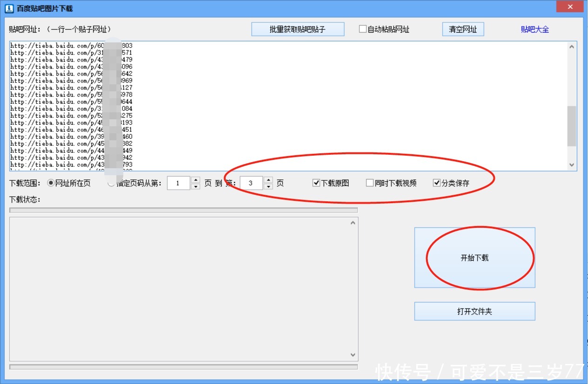
Task: Click the up arrow of the URL list scrollbar
Action: (571, 46)
